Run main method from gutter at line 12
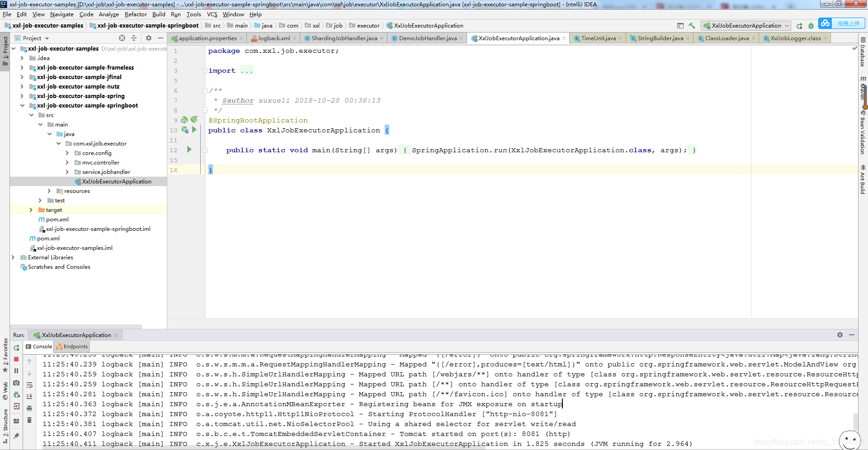Image resolution: width=868 pixels, height=450 pixels. [189, 150]
